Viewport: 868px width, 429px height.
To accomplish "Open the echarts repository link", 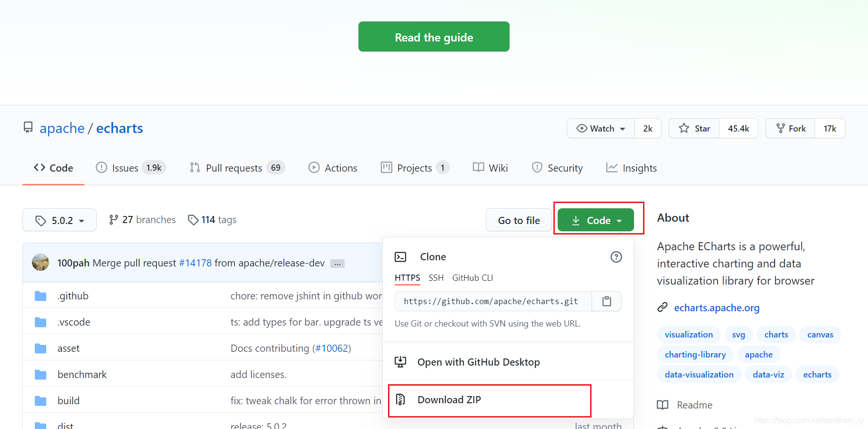I will [x=120, y=128].
